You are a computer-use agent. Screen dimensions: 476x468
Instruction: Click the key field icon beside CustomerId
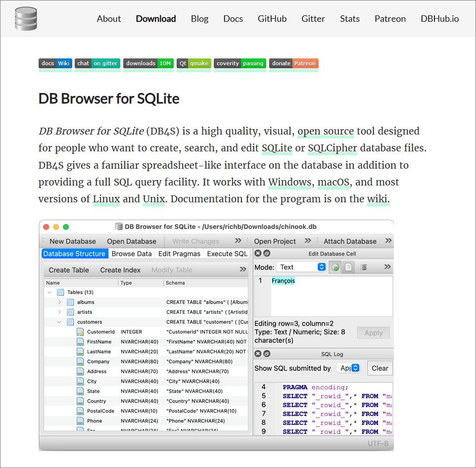point(80,332)
